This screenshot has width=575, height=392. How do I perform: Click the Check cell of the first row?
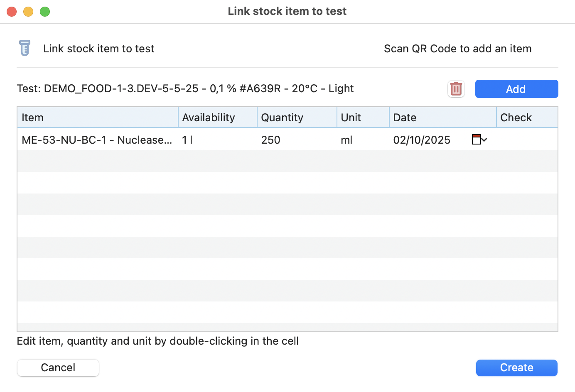[x=526, y=140]
